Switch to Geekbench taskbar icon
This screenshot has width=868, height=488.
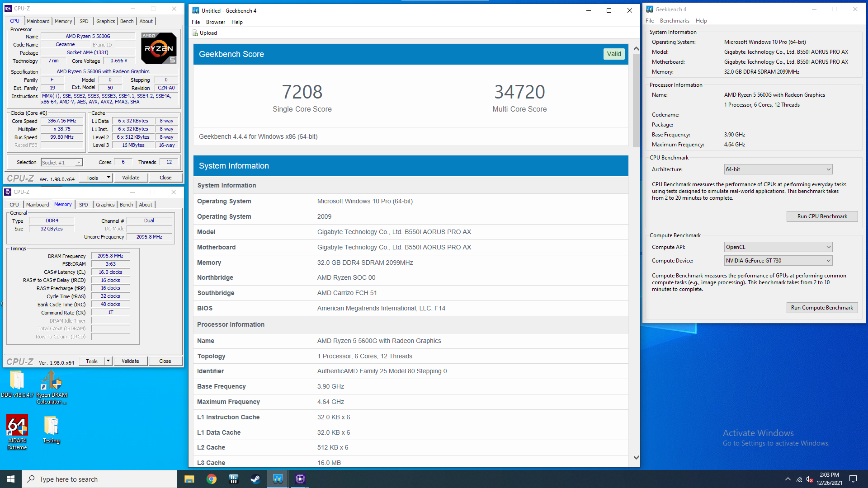point(278,479)
